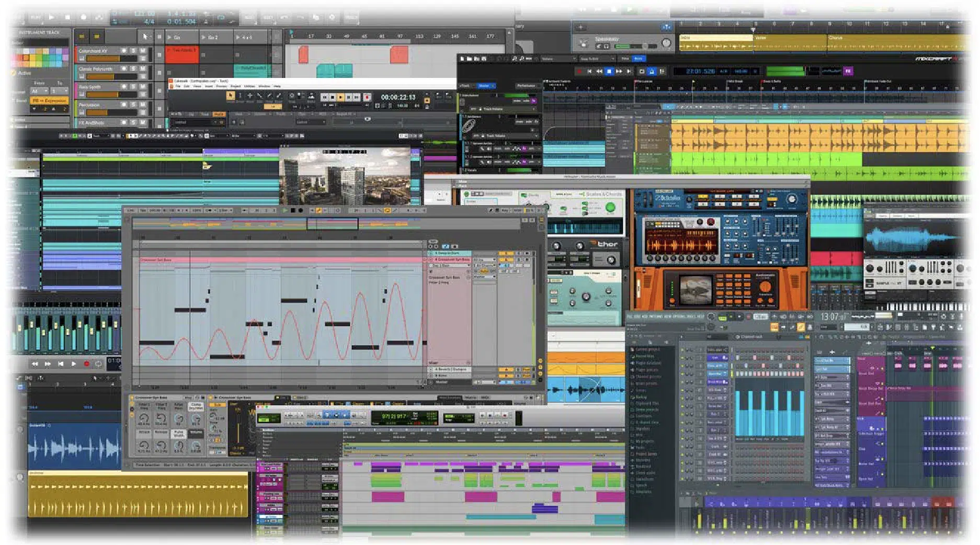Open the Help menu in Cakewalk
This screenshot has height=545, width=980.
(277, 86)
